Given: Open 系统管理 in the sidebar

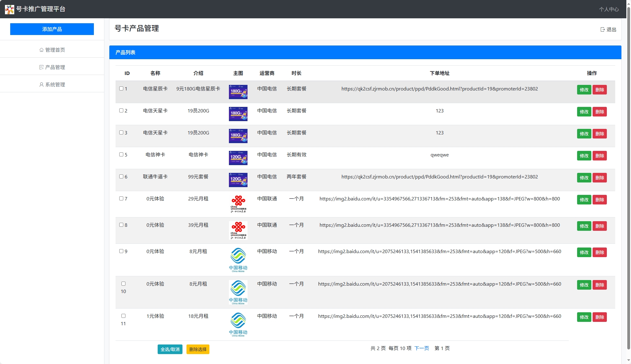Looking at the screenshot, I should pos(52,85).
